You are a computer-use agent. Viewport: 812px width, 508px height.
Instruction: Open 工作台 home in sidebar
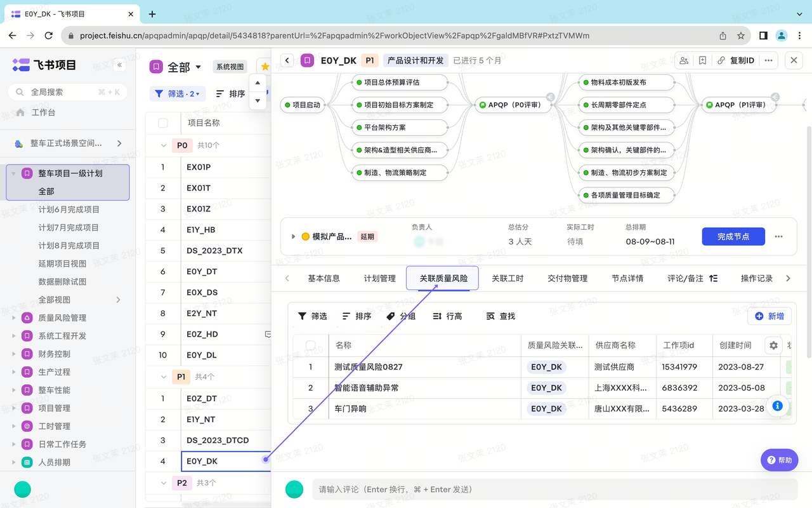[x=44, y=112]
